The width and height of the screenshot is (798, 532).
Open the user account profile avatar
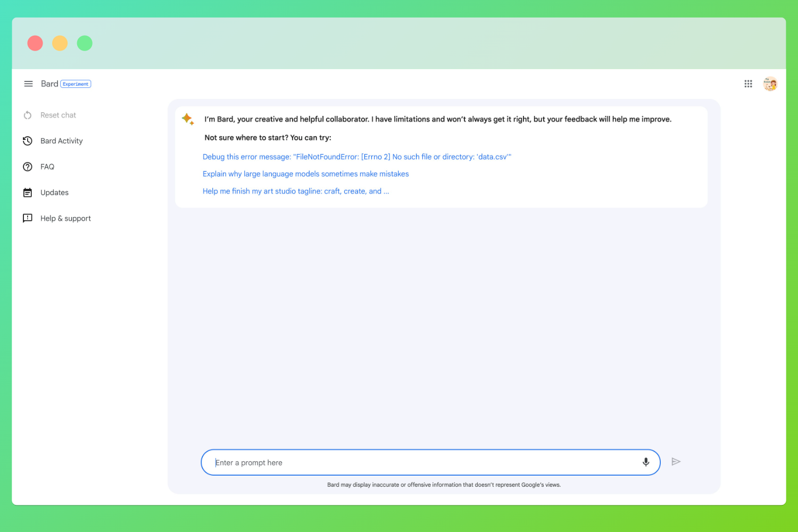[x=770, y=84]
